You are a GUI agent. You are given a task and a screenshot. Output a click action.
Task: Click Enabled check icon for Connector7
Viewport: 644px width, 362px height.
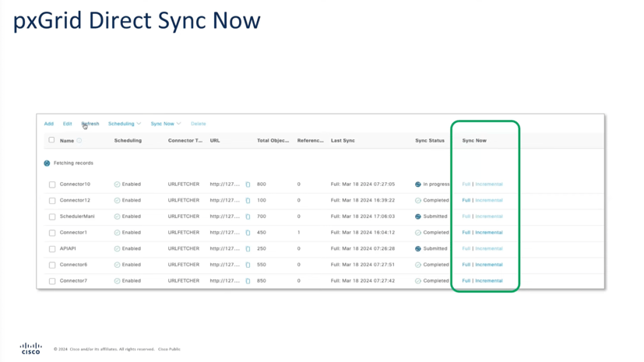pos(117,281)
